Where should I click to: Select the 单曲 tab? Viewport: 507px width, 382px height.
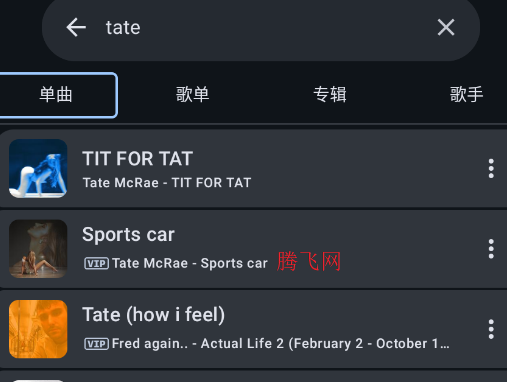(56, 95)
